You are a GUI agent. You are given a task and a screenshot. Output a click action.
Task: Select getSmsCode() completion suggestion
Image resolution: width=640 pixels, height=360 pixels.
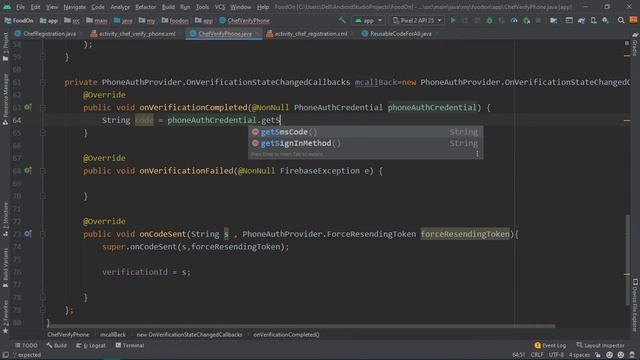coord(365,132)
